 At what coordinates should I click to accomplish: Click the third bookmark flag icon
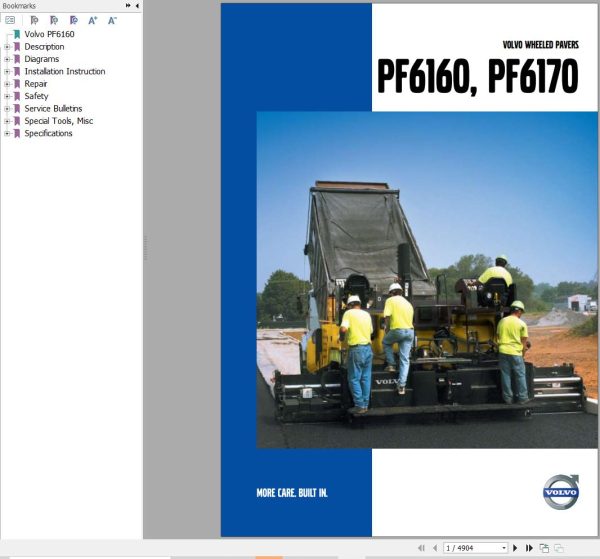click(x=73, y=20)
